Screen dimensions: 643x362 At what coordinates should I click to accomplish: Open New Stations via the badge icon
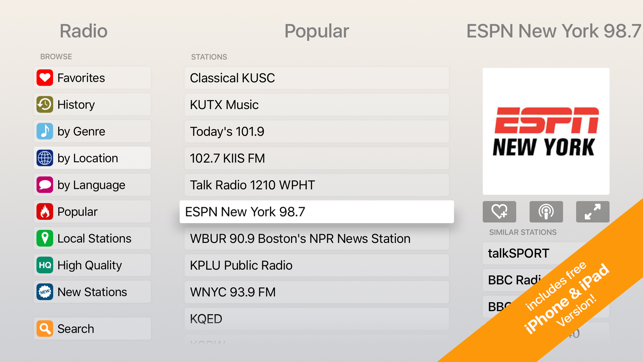(x=45, y=292)
